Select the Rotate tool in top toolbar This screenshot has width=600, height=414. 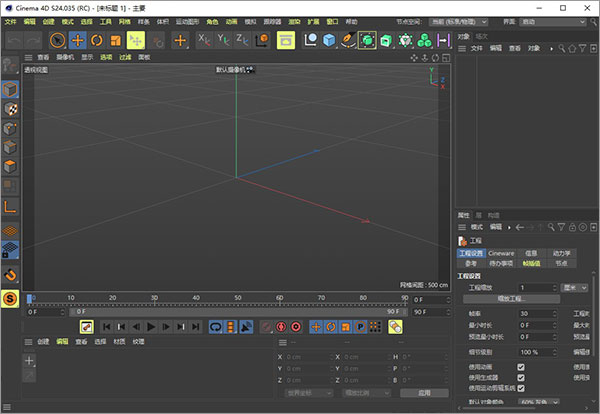(x=97, y=40)
